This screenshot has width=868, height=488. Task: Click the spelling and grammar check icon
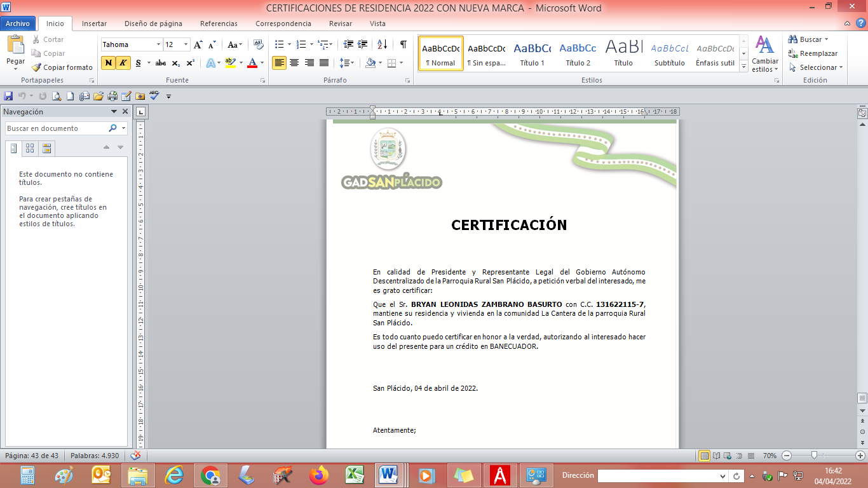(x=154, y=96)
